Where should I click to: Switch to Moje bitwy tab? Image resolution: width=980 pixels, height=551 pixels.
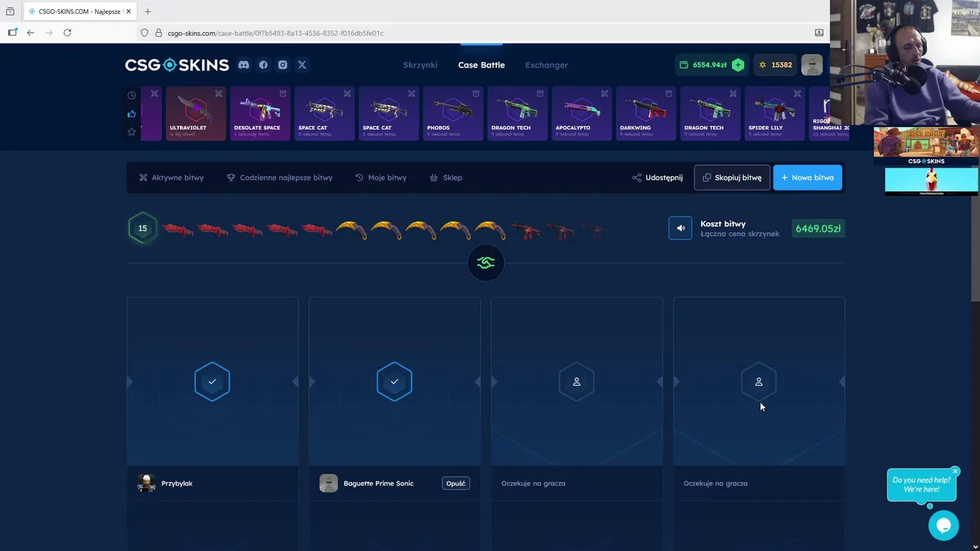(x=381, y=178)
